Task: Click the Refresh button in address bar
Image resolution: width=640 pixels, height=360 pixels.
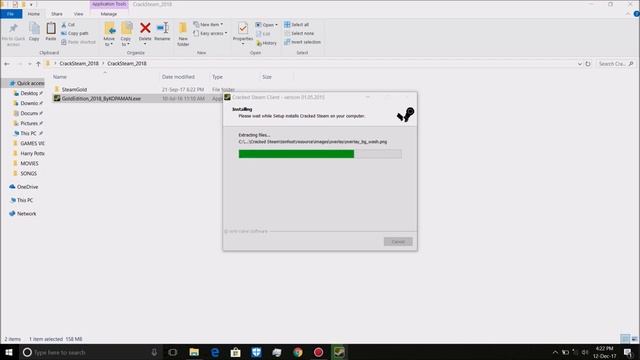Action: (588, 64)
